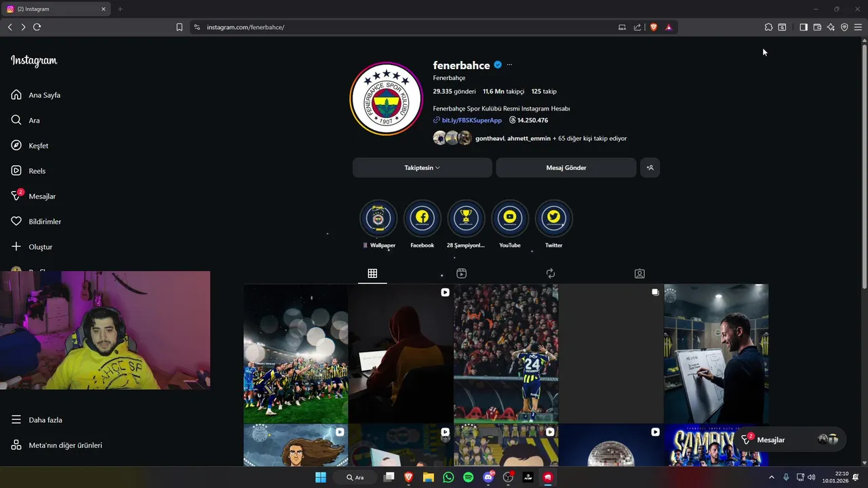Bookmark this page icon
Viewport: 868px width, 488px height.
[x=179, y=27]
